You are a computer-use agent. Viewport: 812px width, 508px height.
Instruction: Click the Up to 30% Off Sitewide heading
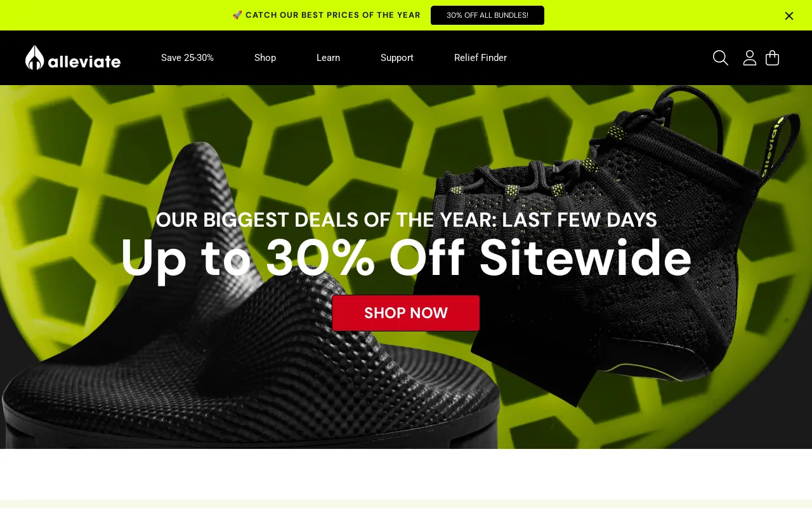[x=406, y=258]
